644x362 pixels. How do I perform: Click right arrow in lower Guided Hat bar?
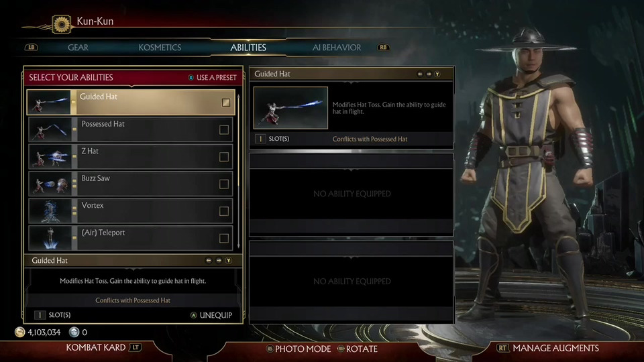coord(219,261)
